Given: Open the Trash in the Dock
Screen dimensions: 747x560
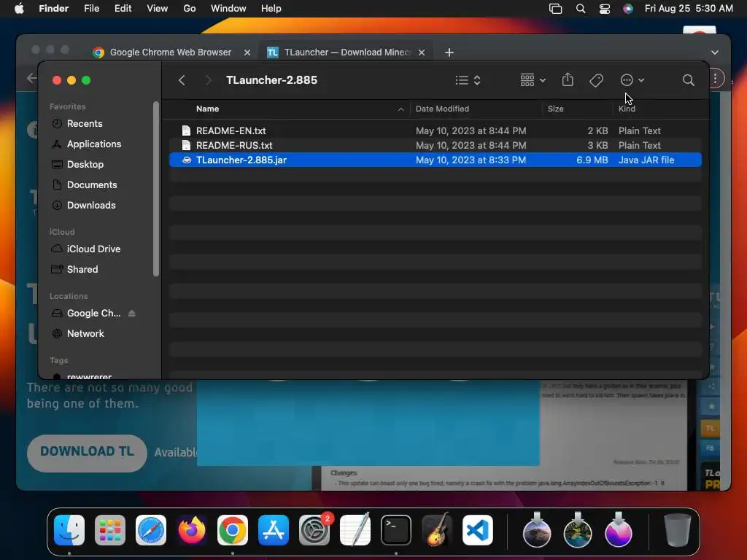Looking at the screenshot, I should (x=677, y=531).
